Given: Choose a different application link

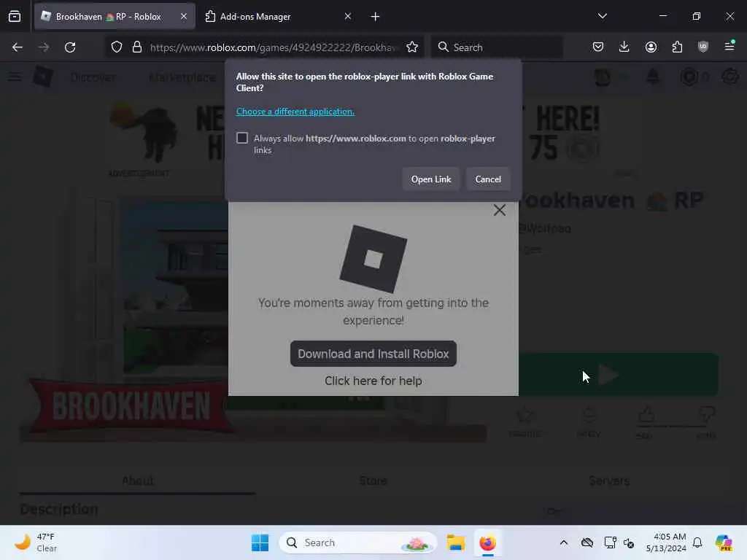Looking at the screenshot, I should (295, 112).
